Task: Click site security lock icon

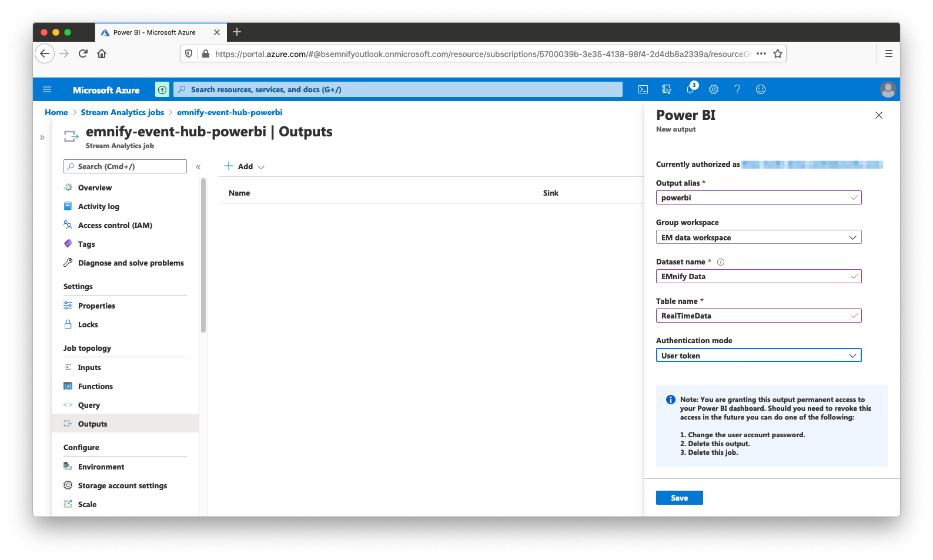Action: (x=205, y=53)
